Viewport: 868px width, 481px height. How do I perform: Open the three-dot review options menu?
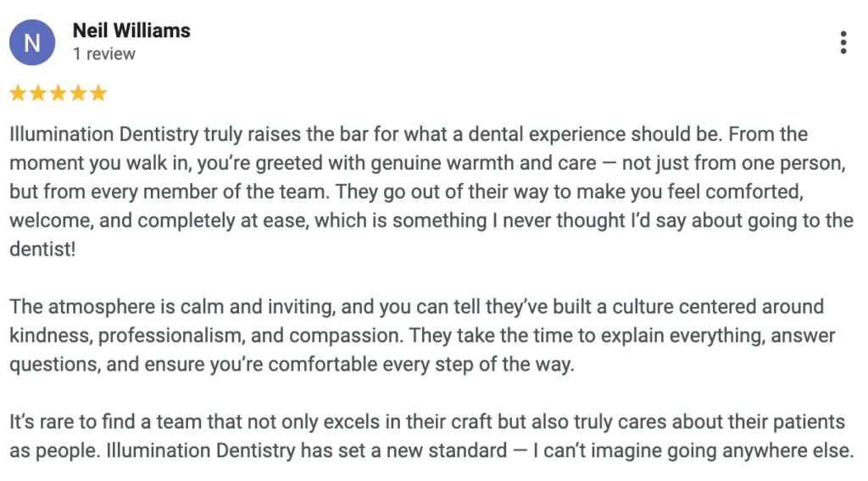tap(843, 42)
